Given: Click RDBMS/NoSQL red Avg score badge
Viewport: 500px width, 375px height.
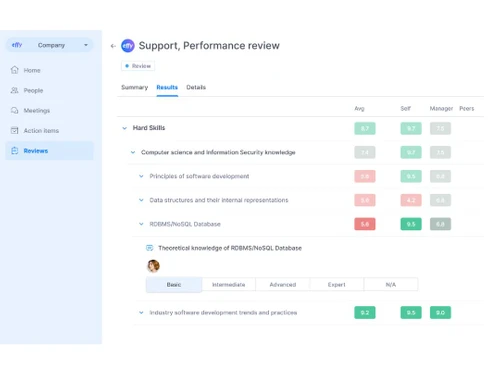Looking at the screenshot, I should click(x=365, y=224).
